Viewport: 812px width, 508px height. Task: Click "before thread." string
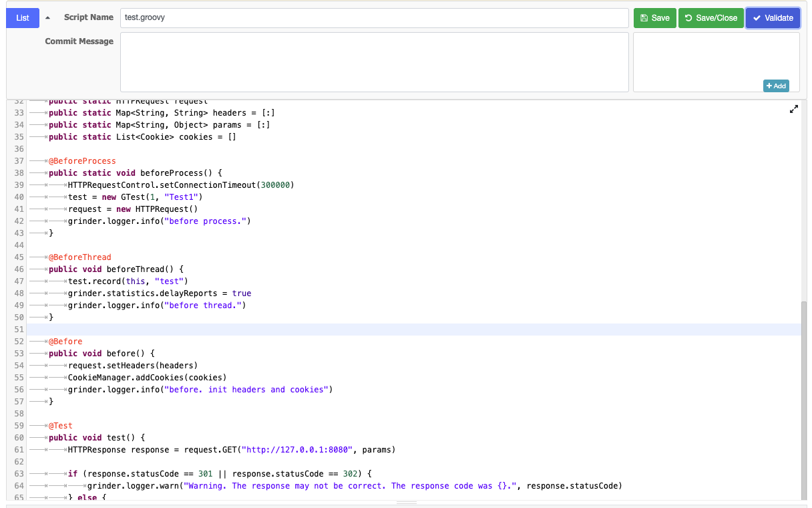coord(202,305)
